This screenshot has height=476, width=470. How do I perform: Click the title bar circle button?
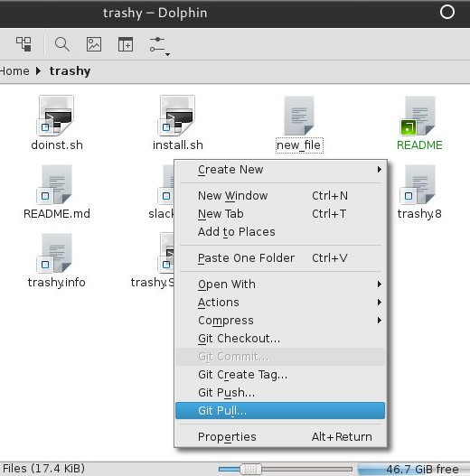[x=446, y=13]
